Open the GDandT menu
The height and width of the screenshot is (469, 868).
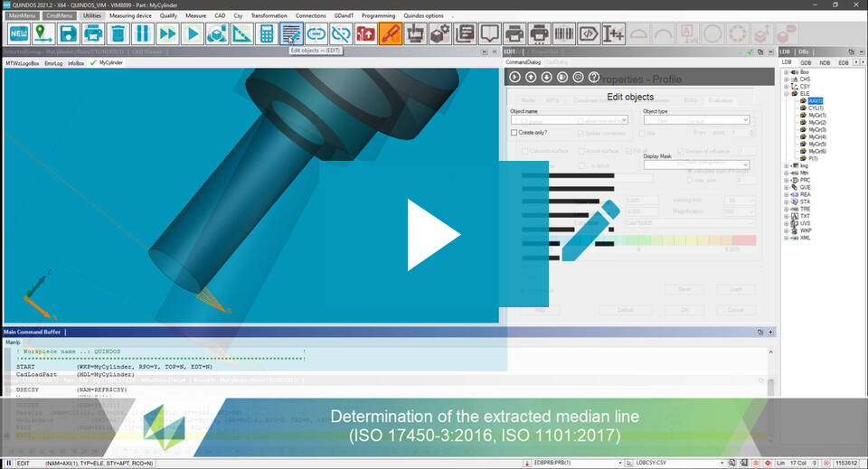[x=344, y=15]
